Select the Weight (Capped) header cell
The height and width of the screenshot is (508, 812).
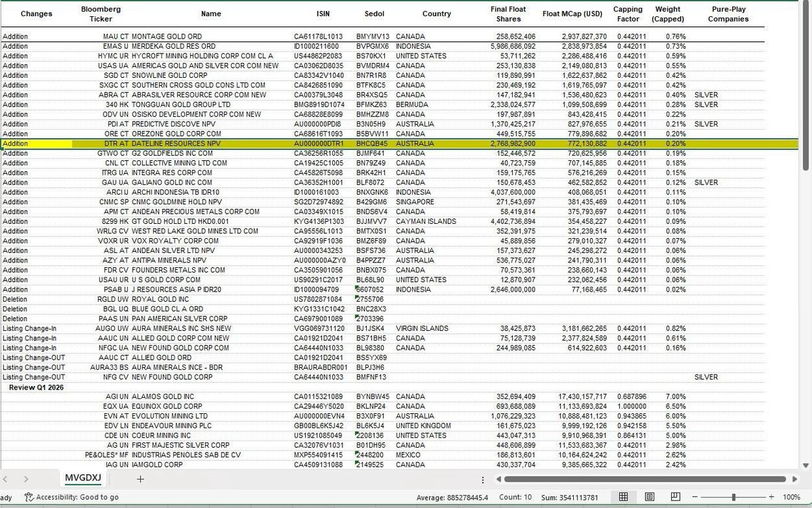click(x=669, y=14)
